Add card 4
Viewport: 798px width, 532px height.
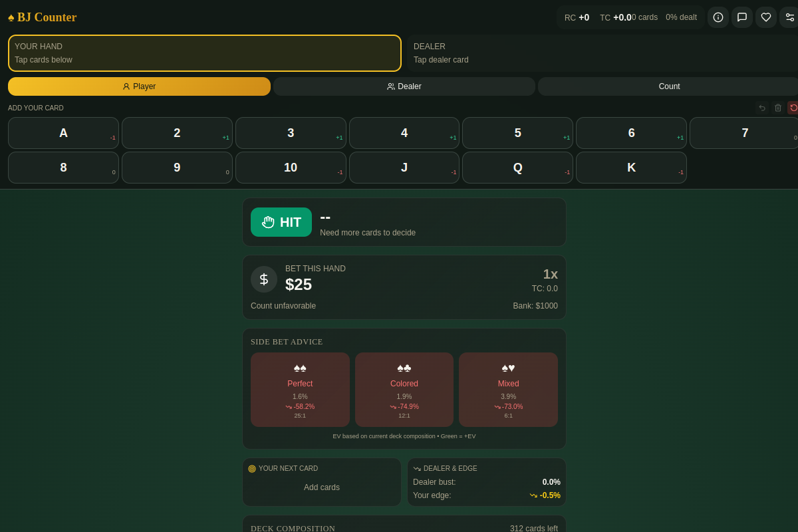404,133
